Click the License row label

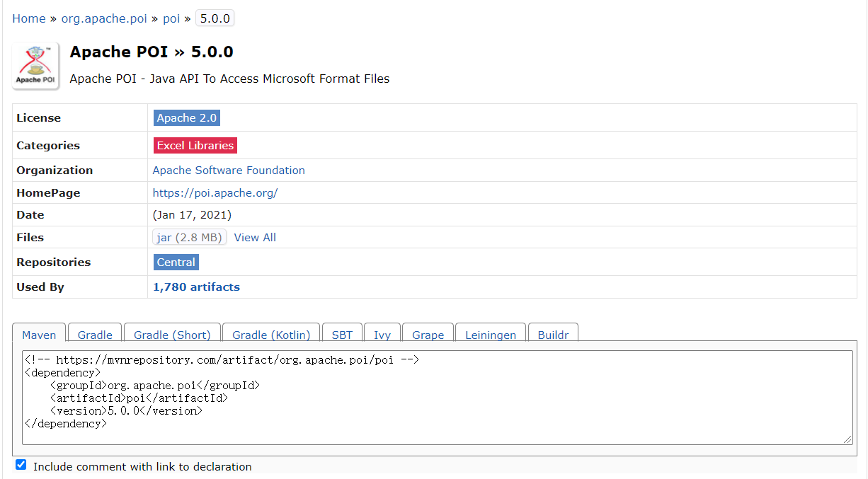[x=39, y=118]
